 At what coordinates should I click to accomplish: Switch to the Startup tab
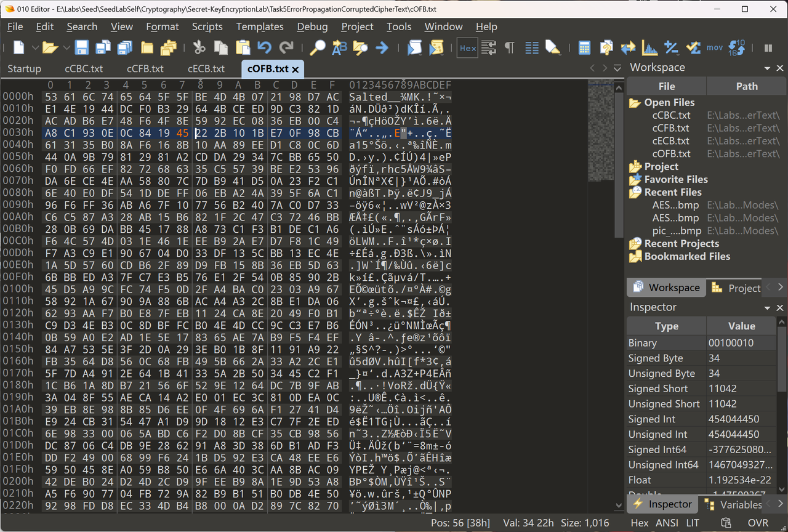25,68
